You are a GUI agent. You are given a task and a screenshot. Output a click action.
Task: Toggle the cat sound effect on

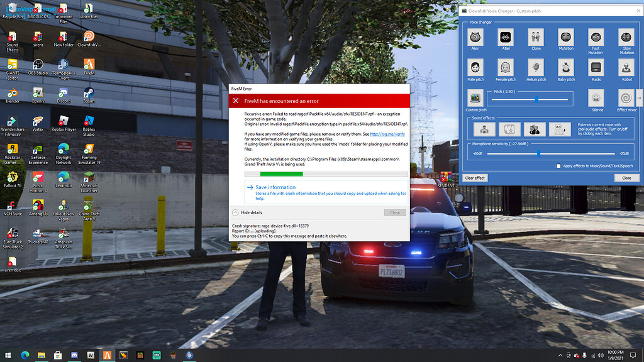coord(560,129)
